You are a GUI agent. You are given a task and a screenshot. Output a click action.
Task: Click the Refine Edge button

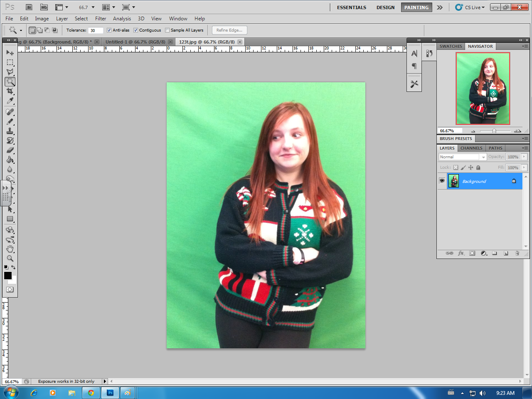click(229, 30)
